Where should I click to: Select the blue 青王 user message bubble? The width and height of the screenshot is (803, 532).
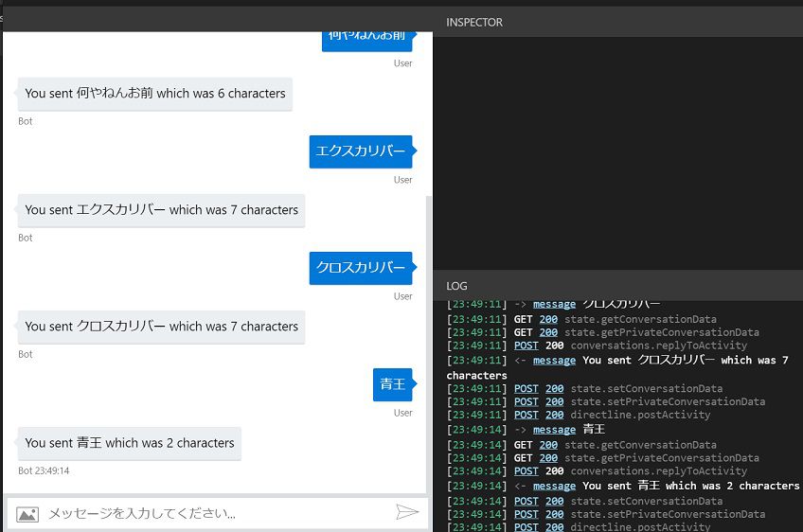pos(394,384)
